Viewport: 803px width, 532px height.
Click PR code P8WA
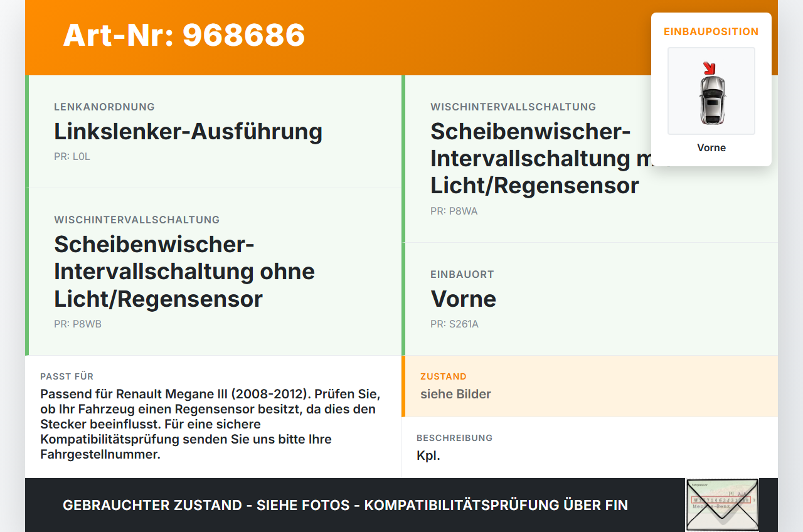click(x=454, y=211)
